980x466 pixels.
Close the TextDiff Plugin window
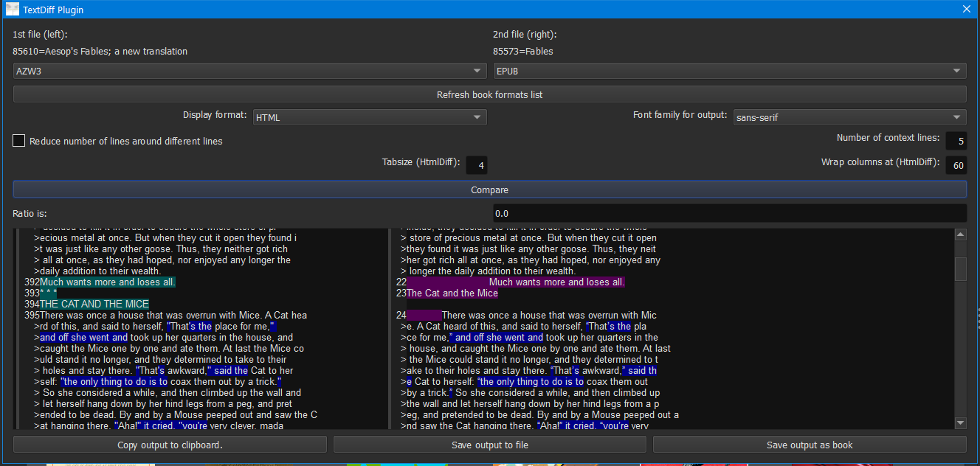tap(966, 10)
